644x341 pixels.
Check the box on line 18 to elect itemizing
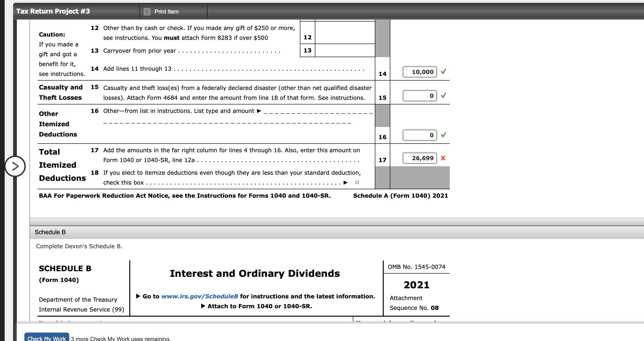pos(357,182)
